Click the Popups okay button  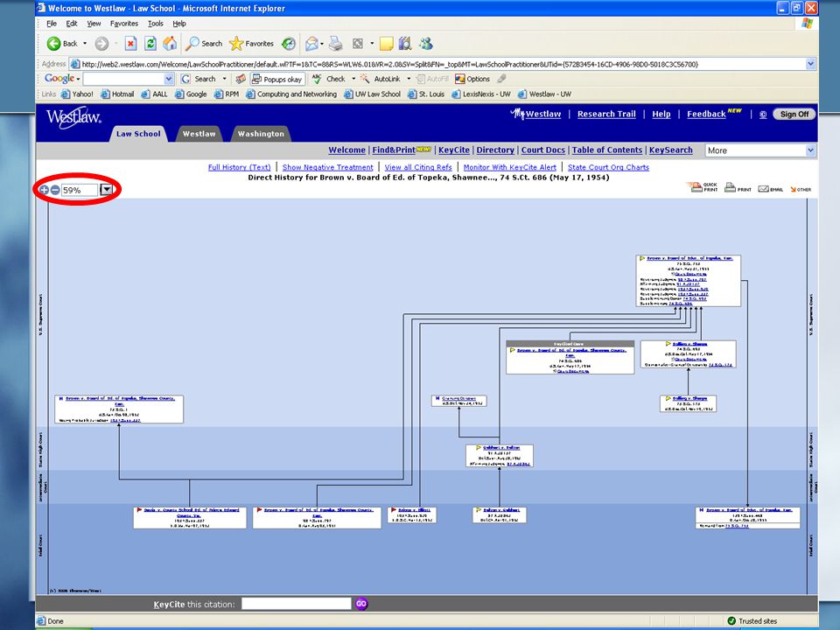[277, 80]
